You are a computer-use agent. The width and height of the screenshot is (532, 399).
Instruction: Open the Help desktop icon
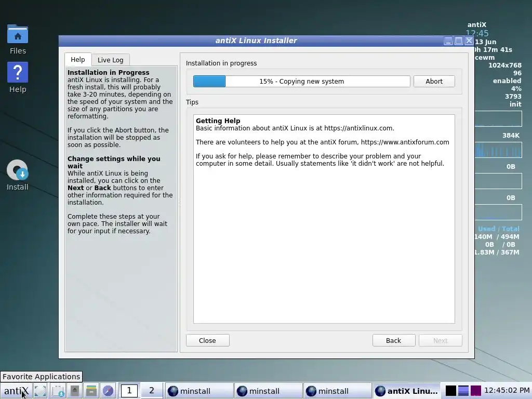click(18, 78)
